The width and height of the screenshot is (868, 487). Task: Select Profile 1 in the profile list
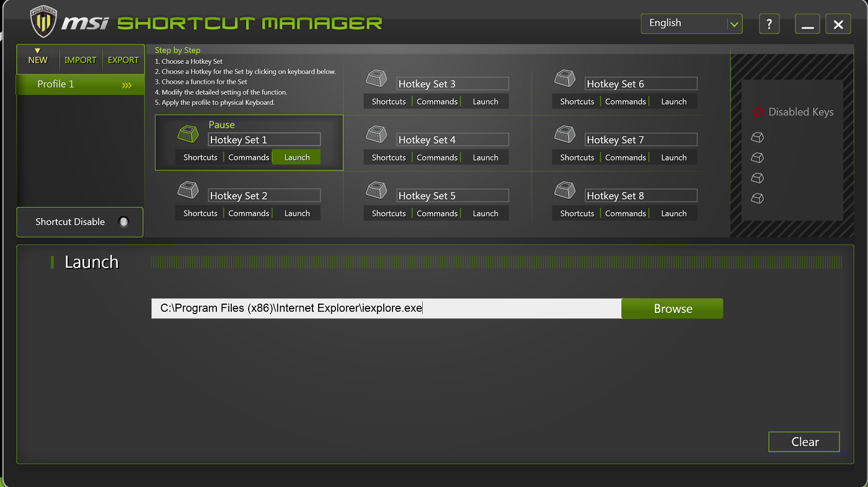[x=81, y=84]
